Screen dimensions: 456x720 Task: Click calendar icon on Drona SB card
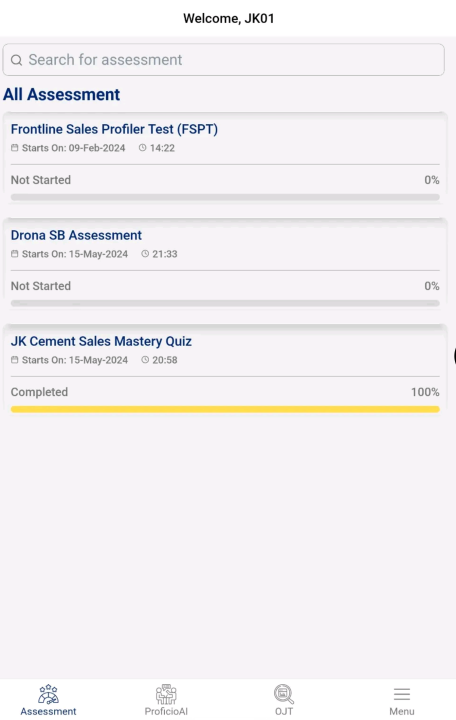(15, 254)
